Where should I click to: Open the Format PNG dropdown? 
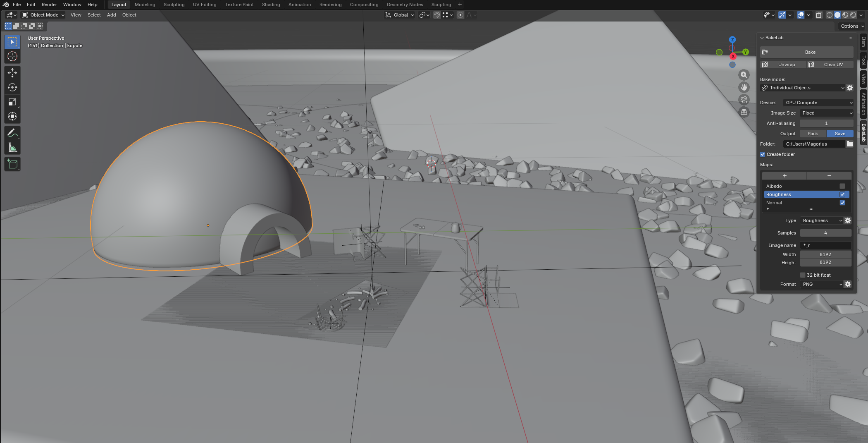point(821,284)
